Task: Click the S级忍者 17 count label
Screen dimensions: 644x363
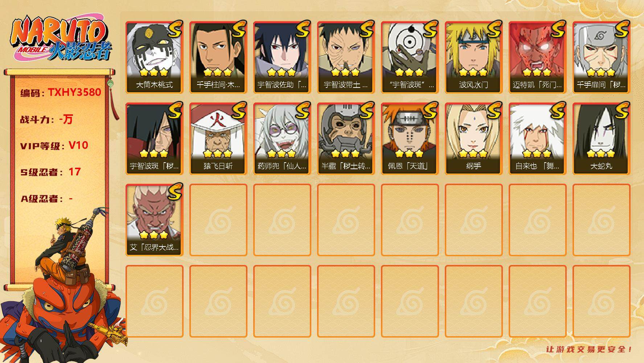Action: (x=51, y=172)
